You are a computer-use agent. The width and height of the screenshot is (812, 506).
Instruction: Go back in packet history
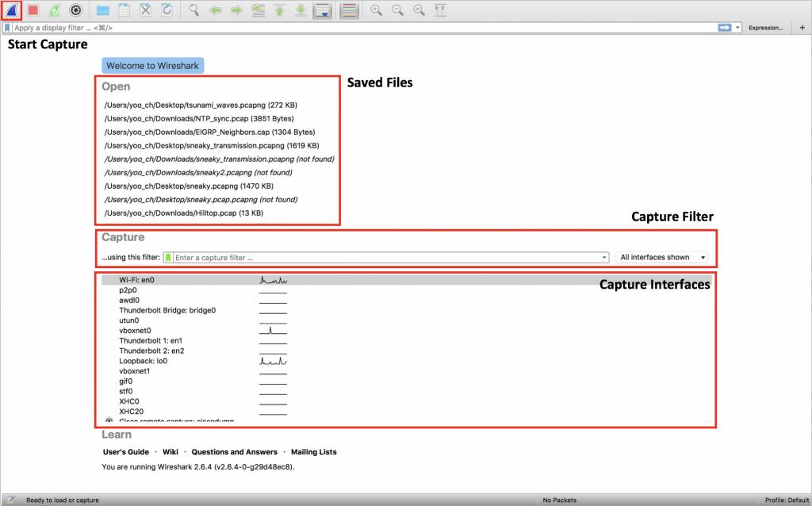(x=216, y=10)
